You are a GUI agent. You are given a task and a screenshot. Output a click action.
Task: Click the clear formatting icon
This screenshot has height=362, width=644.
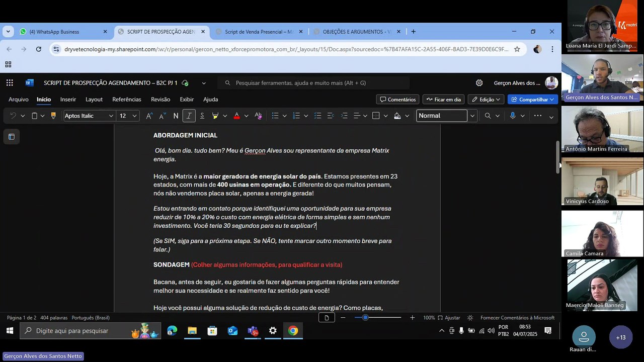[x=258, y=116]
